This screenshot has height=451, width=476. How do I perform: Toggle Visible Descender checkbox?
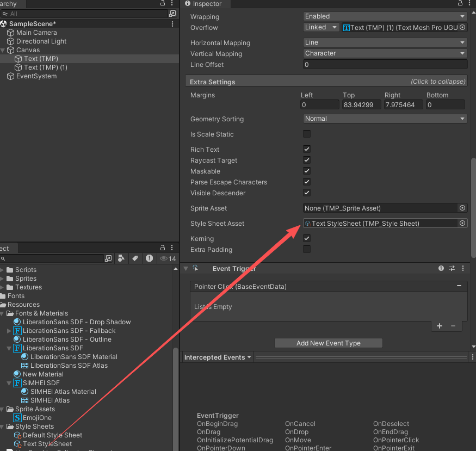pos(307,193)
